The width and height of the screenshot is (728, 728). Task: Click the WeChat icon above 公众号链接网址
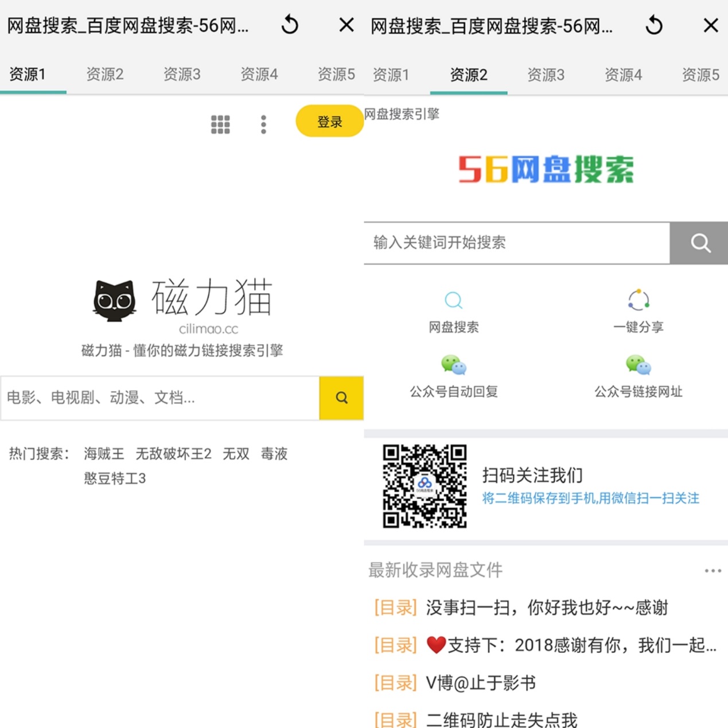pyautogui.click(x=638, y=365)
